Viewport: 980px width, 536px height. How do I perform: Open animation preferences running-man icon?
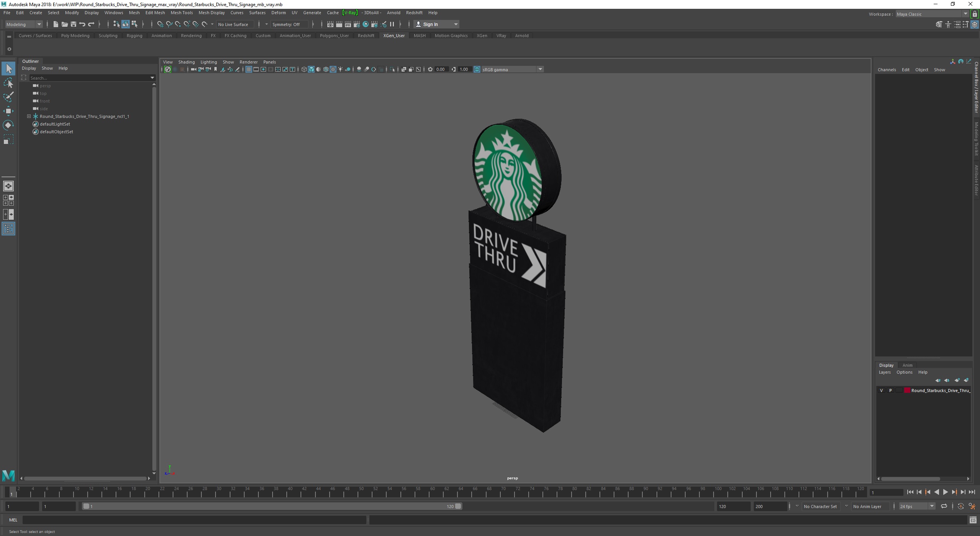(972, 506)
